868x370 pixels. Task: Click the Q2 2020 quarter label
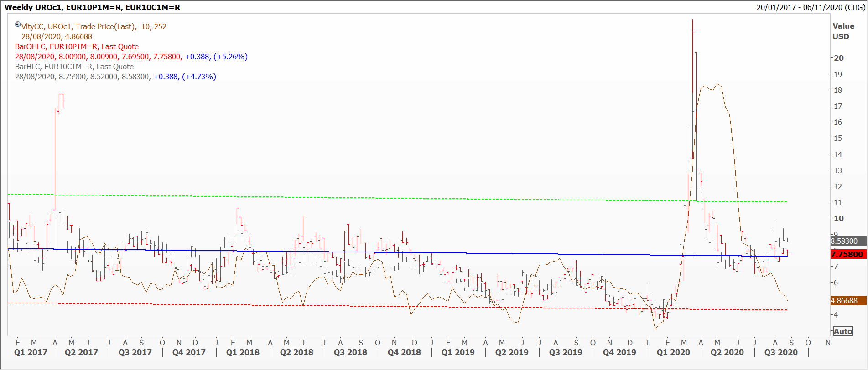727,352
